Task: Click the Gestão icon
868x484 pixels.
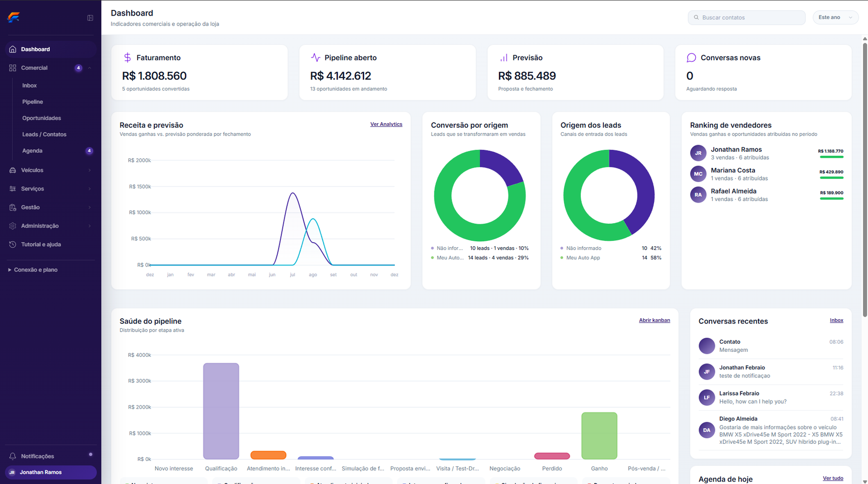Action: pyautogui.click(x=13, y=208)
